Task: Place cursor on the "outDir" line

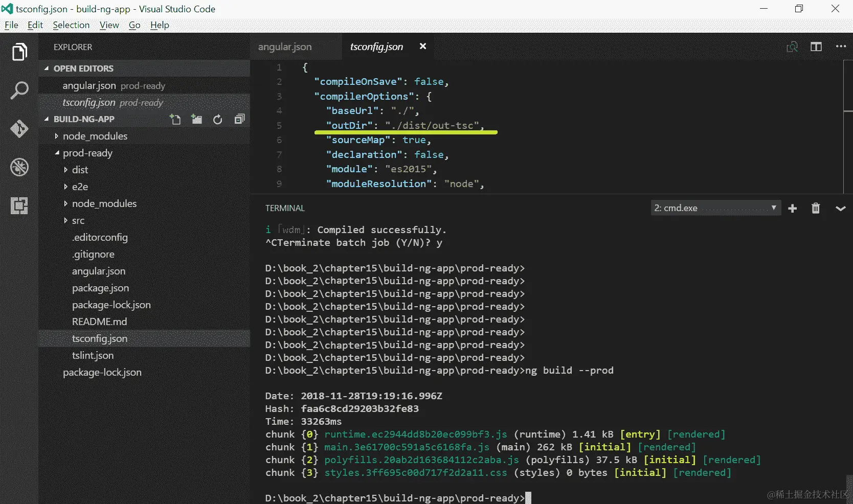Action: click(405, 125)
